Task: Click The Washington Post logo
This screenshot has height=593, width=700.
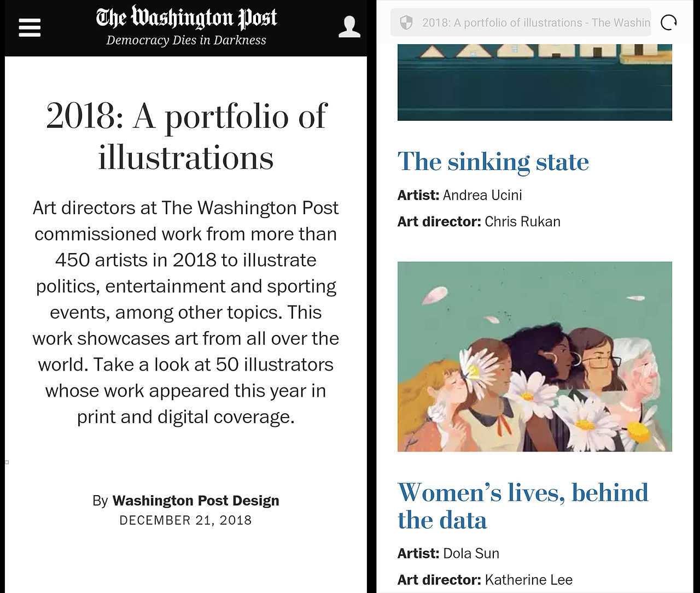Action: pyautogui.click(x=186, y=17)
